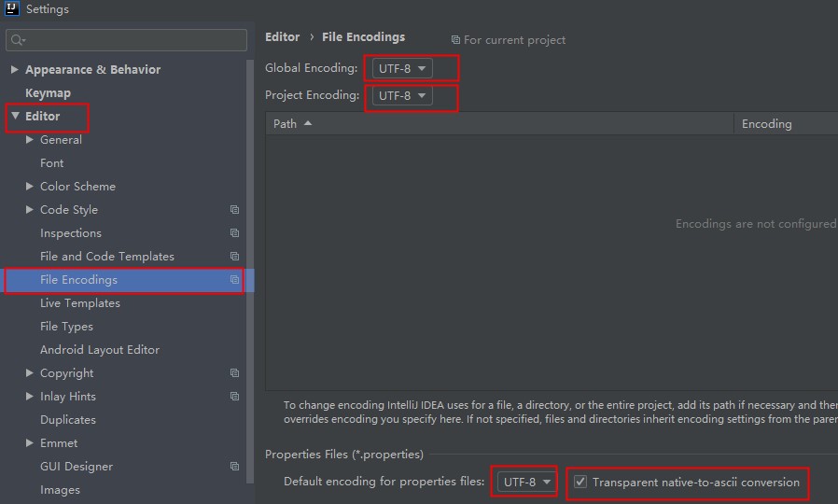This screenshot has width=838, height=504.
Task: Expand the Color Scheme node
Action: click(x=30, y=187)
